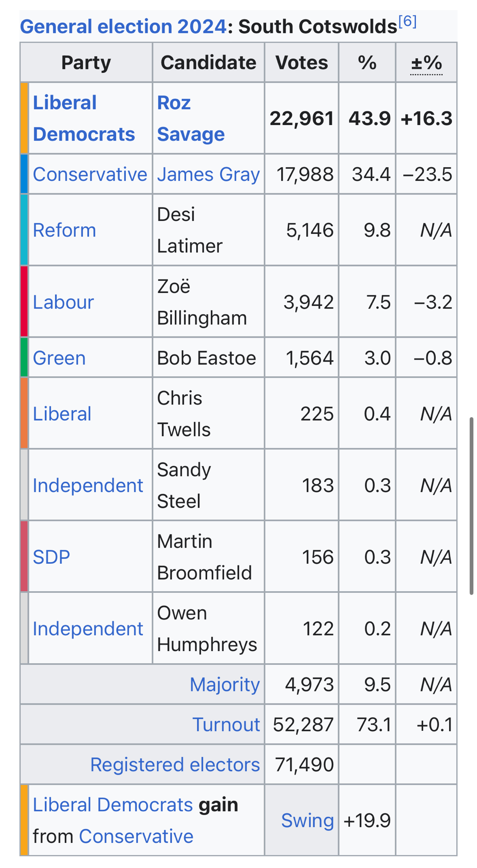Follow the Conservative party link beside James Gray
Viewport: 477px width, 868px height.
point(90,174)
